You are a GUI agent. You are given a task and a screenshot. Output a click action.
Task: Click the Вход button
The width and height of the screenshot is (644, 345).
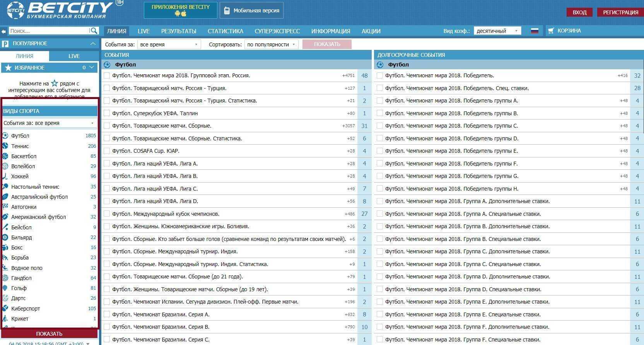tap(579, 12)
